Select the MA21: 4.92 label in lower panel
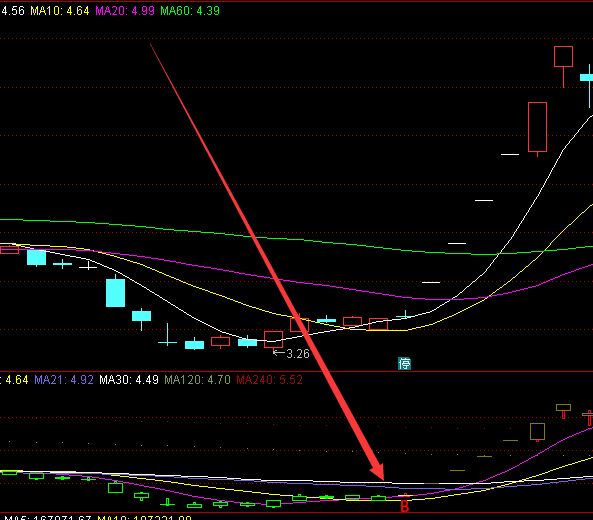This screenshot has height=520, width=593. [64, 380]
